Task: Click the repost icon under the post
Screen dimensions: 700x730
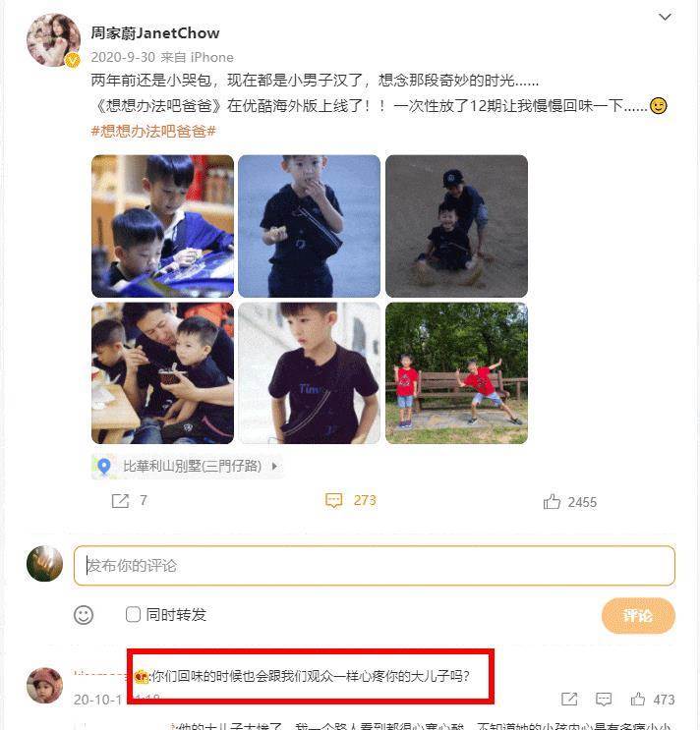Action: [120, 501]
